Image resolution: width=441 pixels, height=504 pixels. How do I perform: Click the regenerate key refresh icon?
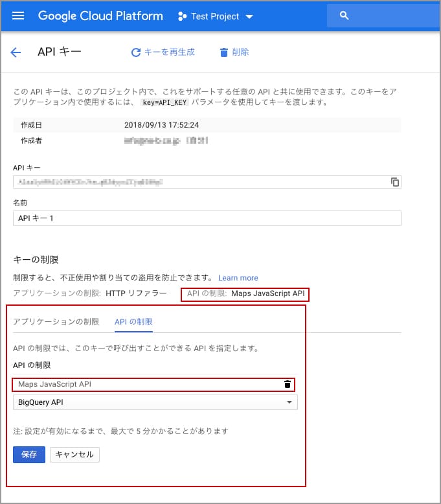coord(136,52)
